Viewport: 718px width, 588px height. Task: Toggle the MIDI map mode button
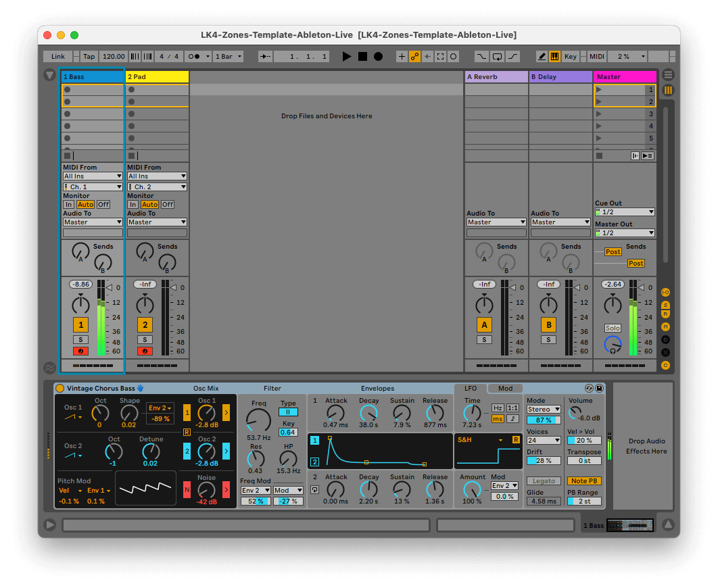[597, 56]
